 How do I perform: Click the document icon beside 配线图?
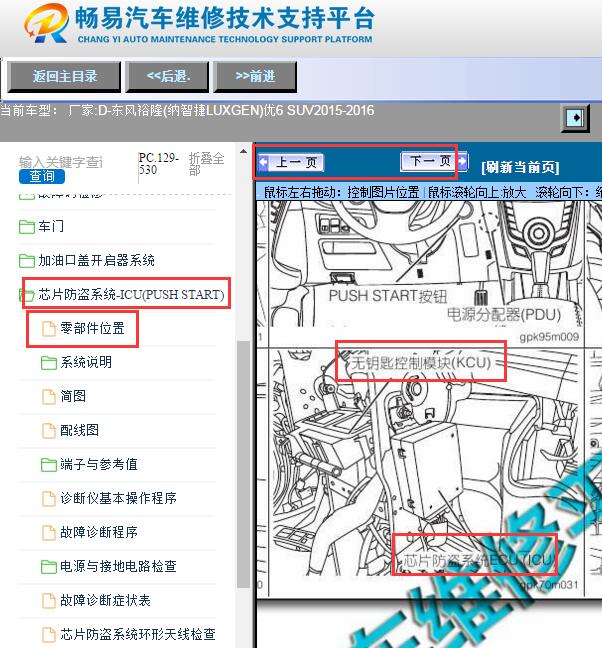pyautogui.click(x=49, y=431)
